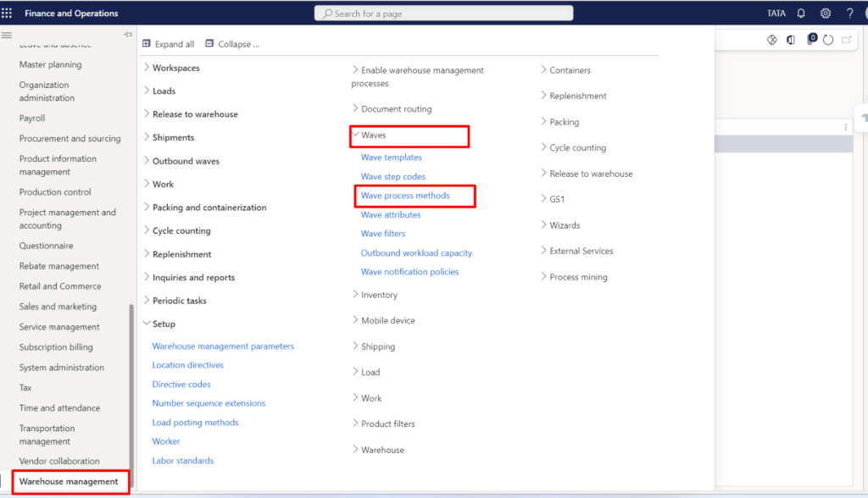Select Transportation management module

[x=47, y=434]
